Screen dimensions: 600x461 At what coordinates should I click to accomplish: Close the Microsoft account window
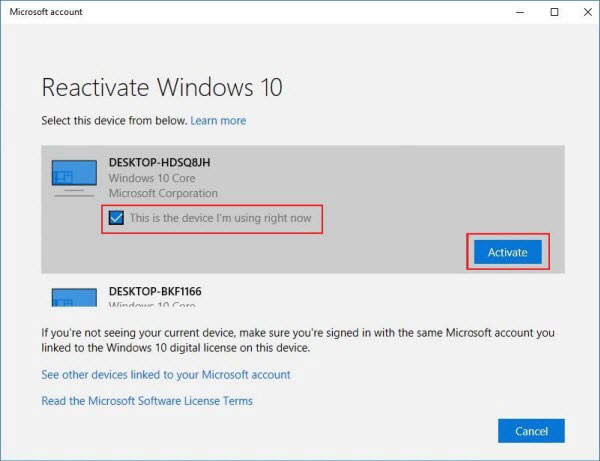tap(588, 12)
